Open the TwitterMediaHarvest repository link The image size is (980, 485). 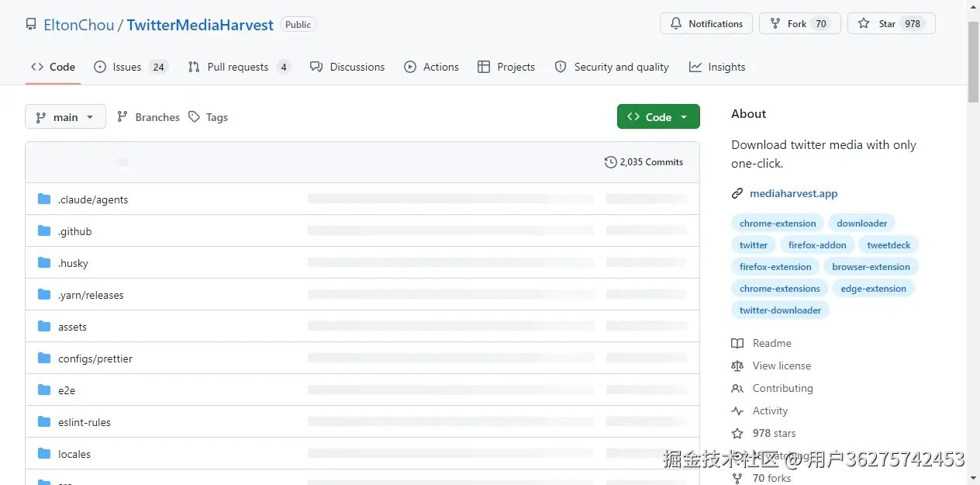click(x=200, y=25)
